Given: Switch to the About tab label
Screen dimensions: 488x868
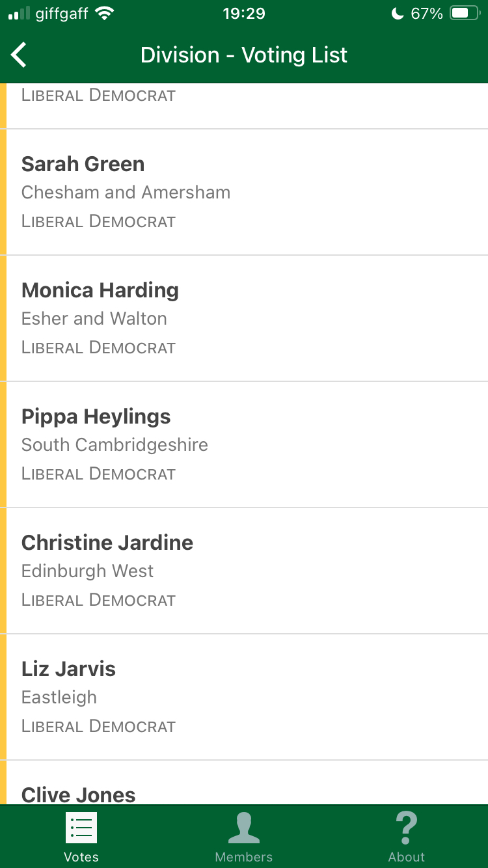Looking at the screenshot, I should pyautogui.click(x=406, y=857).
